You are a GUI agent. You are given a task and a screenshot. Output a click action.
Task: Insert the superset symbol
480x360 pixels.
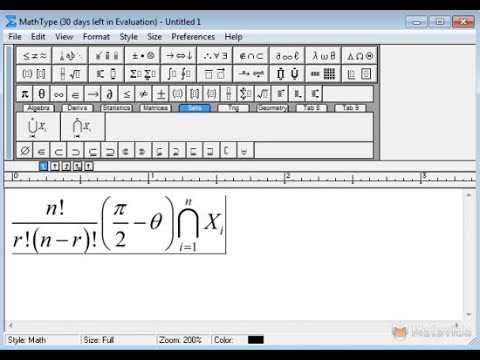(x=76, y=151)
